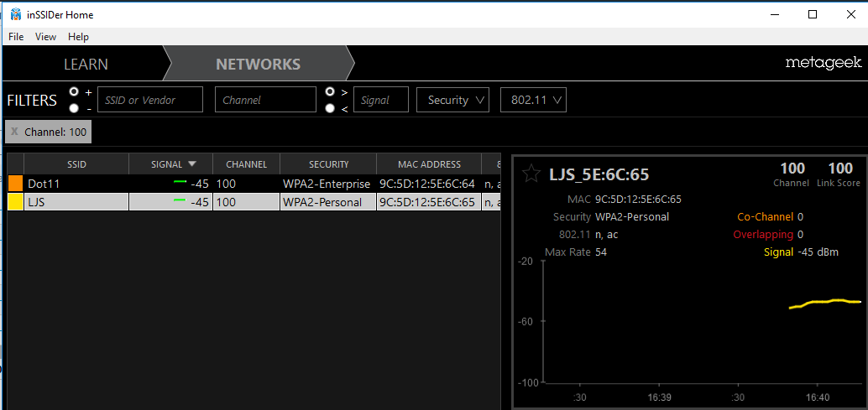Open the Security filter dropdown

(x=452, y=100)
